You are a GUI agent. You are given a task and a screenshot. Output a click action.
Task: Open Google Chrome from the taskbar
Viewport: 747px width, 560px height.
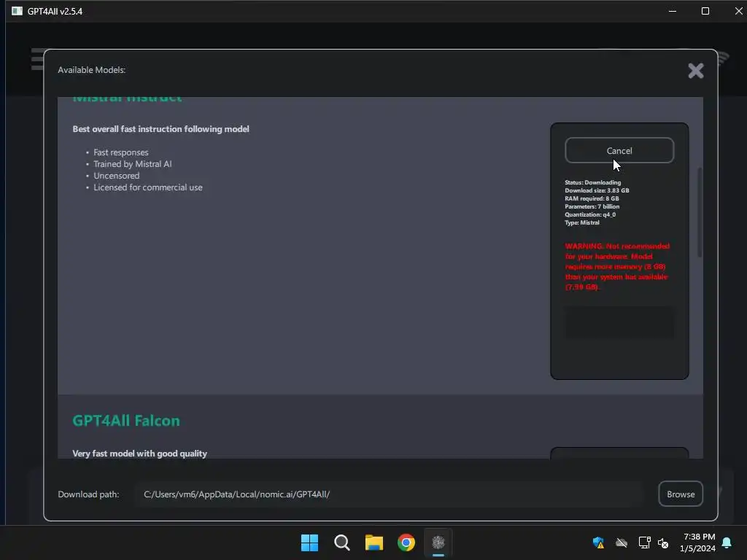point(406,542)
